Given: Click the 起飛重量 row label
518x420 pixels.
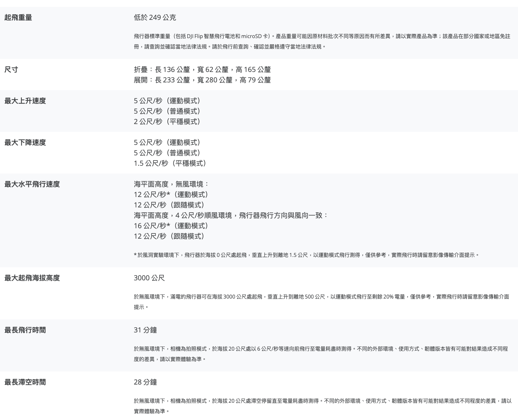Looking at the screenshot, I should 18,18.
